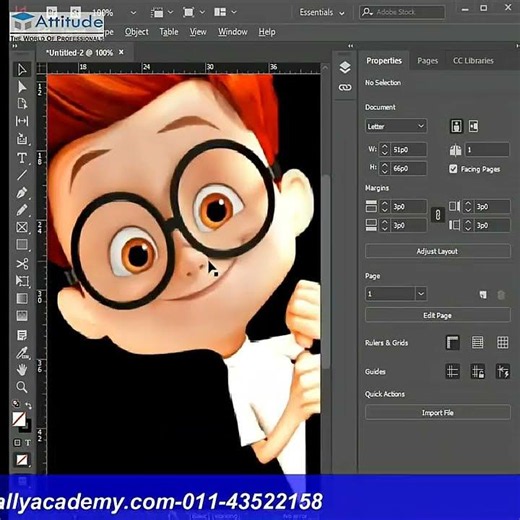
Task: Toggle Facing Pages checkbox
Action: pyautogui.click(x=453, y=169)
